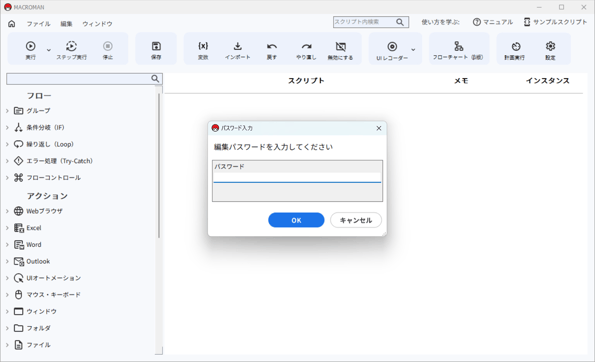Confirm the password with OK button
This screenshot has height=362, width=595.
click(x=296, y=220)
